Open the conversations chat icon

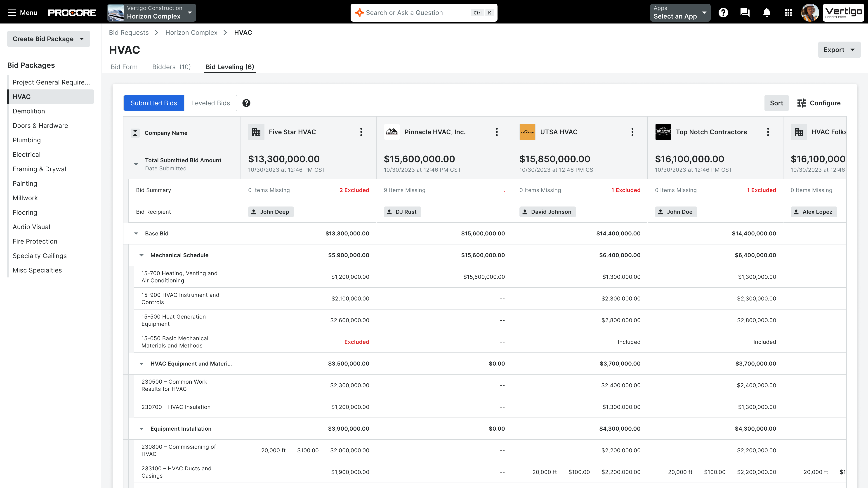tap(745, 13)
